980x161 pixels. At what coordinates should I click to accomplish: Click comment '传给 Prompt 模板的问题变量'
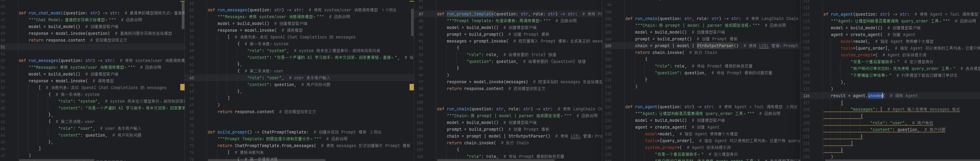[742, 73]
